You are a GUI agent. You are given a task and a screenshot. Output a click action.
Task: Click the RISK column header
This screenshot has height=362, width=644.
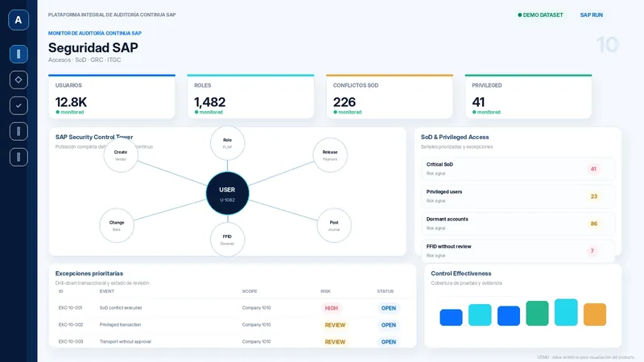point(326,291)
